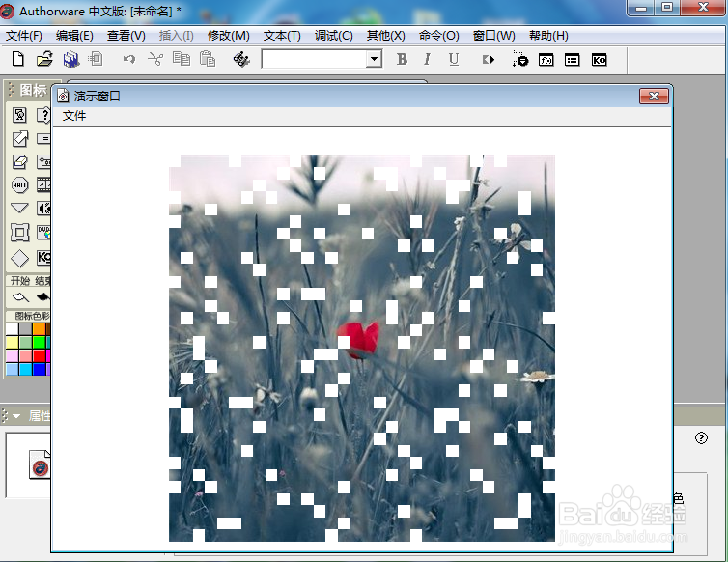Viewport: 728px width, 562px height.
Task: Open the Variables window icon
Action: [572, 60]
